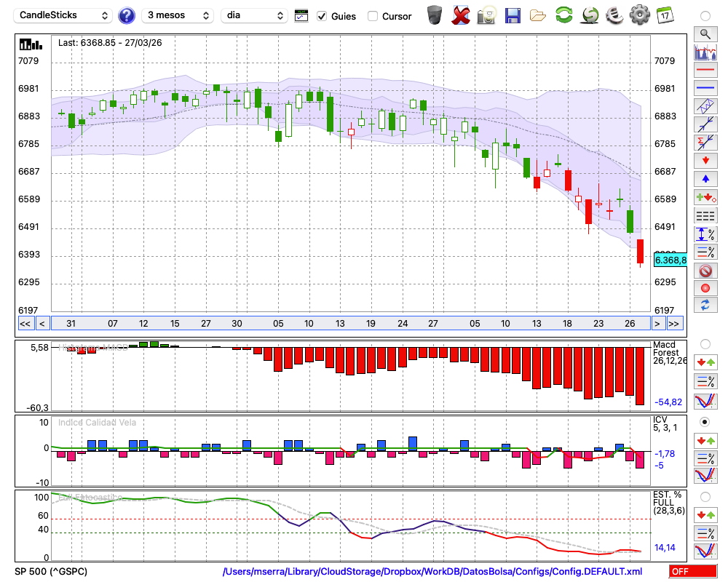Open the dia interval dropdown
The image size is (728, 582).
[255, 15]
